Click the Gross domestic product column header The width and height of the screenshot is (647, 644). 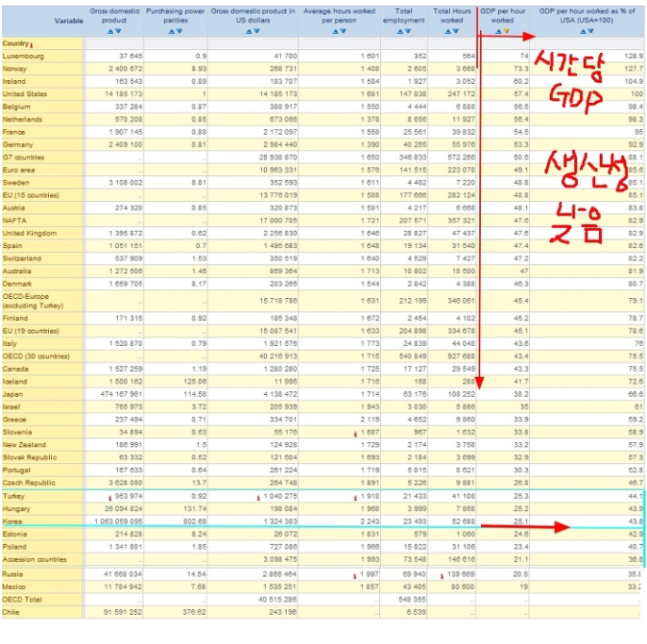(x=114, y=16)
